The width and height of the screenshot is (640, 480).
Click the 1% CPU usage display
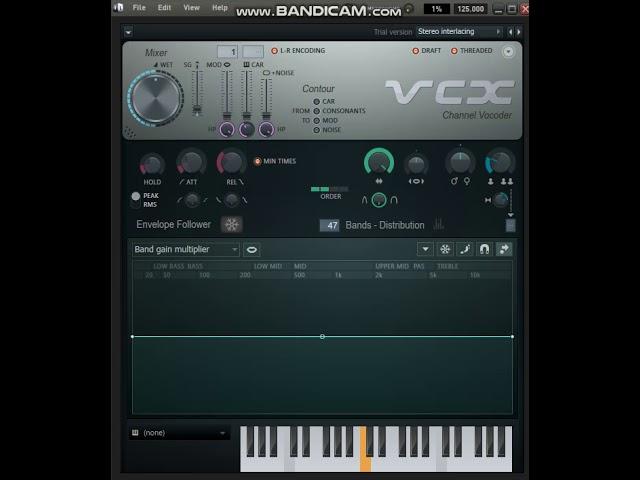436,9
